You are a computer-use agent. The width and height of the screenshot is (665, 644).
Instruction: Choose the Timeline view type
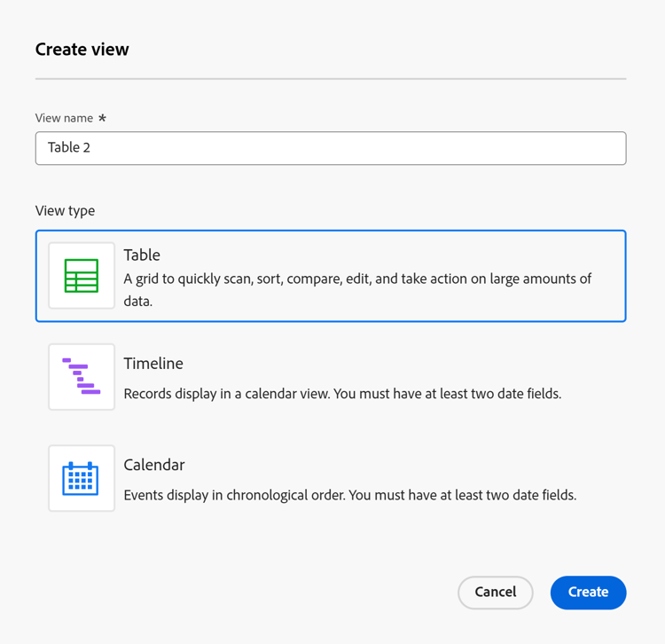click(x=330, y=377)
